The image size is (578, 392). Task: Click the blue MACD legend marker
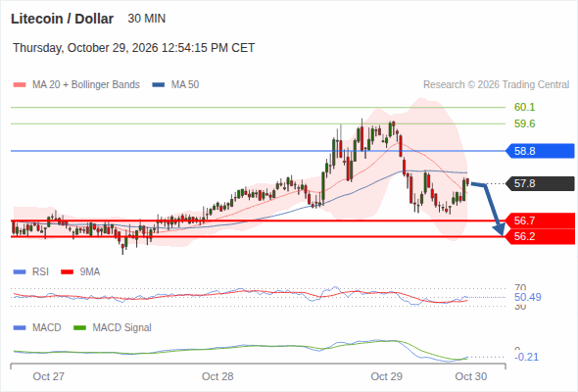pos(20,328)
